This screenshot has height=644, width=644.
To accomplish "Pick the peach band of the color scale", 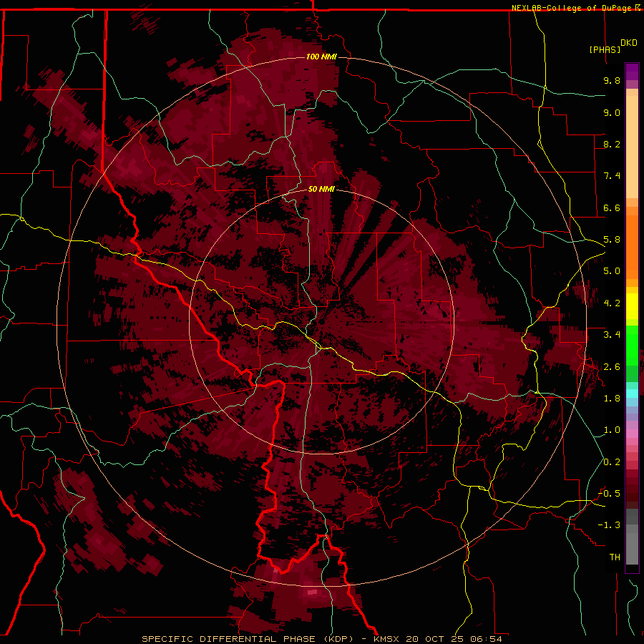I will [632, 148].
